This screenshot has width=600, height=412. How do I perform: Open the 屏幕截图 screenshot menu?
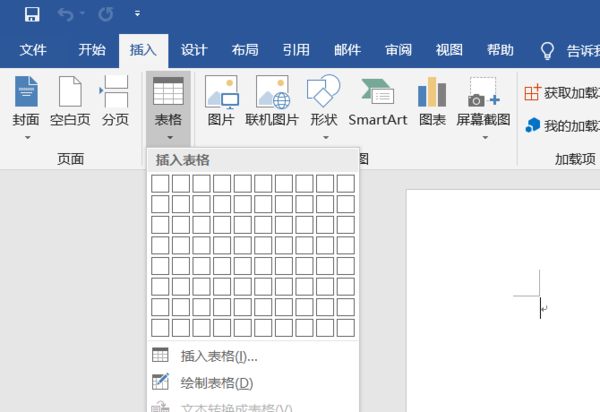(x=483, y=107)
